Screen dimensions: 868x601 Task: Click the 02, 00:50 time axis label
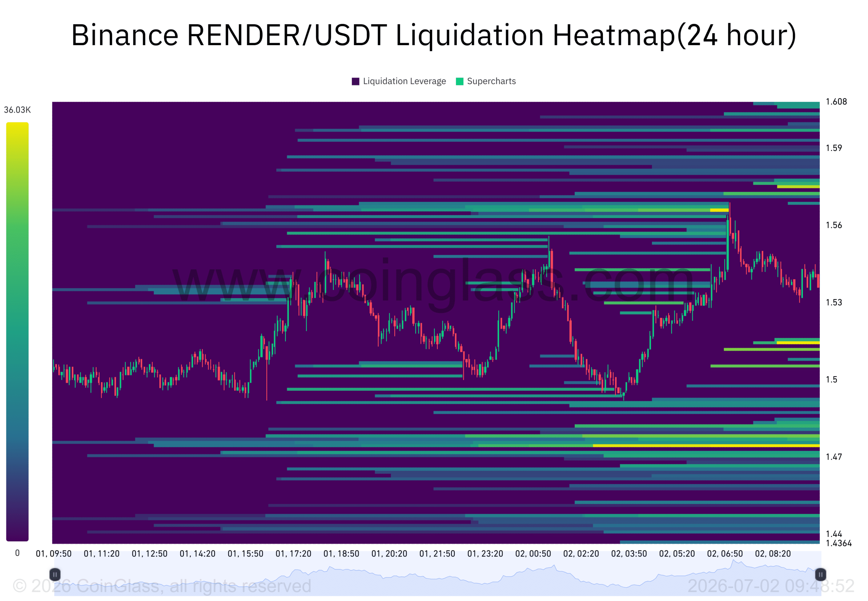[533, 554]
